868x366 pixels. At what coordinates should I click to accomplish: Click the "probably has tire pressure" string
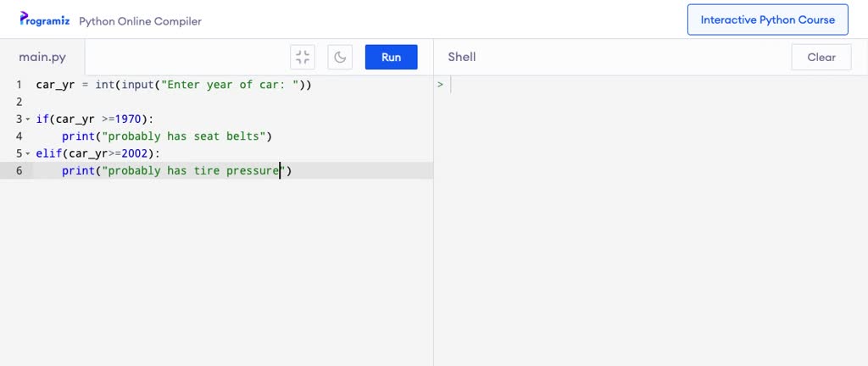(x=193, y=170)
